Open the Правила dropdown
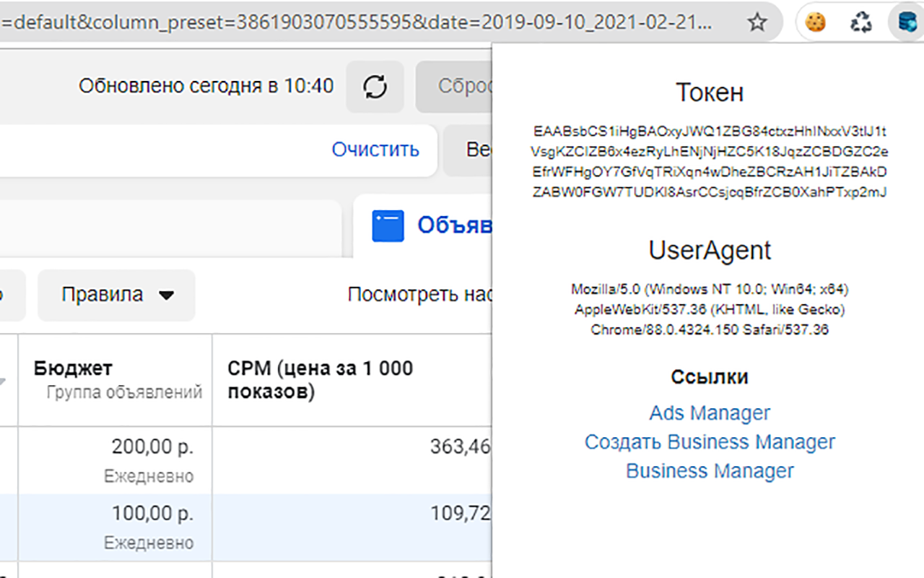This screenshot has height=578, width=924. (x=117, y=295)
